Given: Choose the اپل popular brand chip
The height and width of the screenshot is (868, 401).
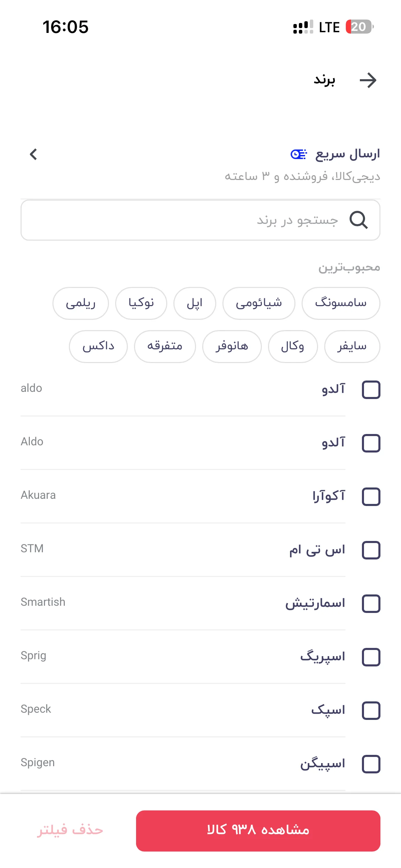Looking at the screenshot, I should pos(195,303).
